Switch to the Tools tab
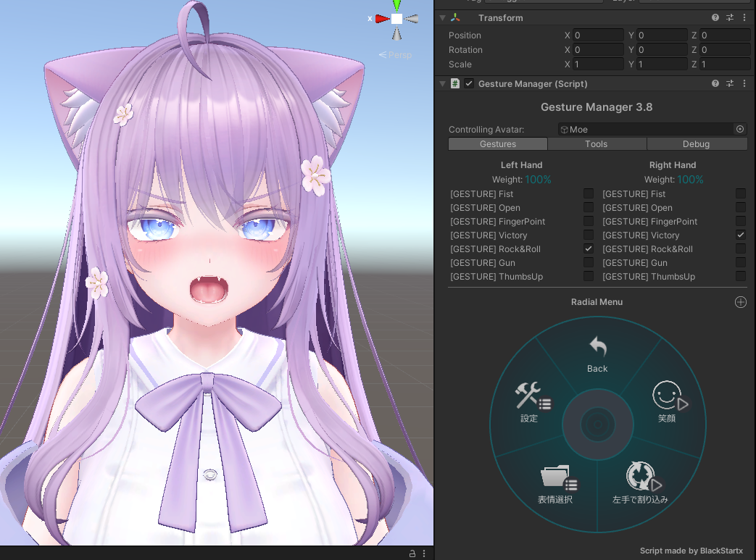The width and height of the screenshot is (756, 560). tap(597, 144)
